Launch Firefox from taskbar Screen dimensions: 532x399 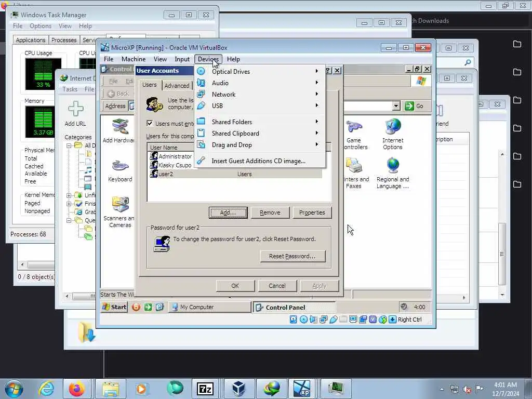click(x=76, y=389)
